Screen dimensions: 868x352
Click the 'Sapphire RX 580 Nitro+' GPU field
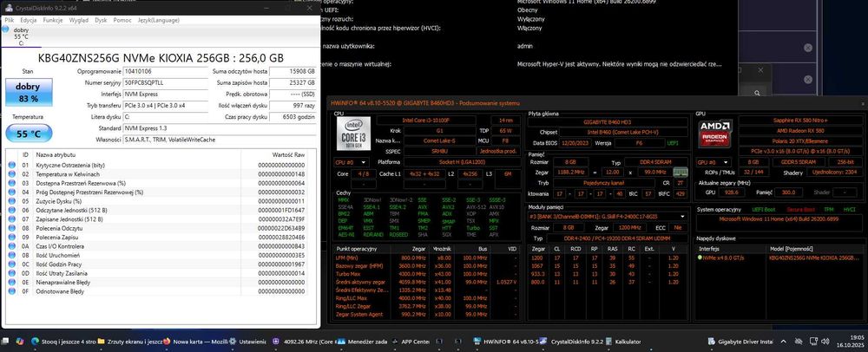click(x=800, y=121)
